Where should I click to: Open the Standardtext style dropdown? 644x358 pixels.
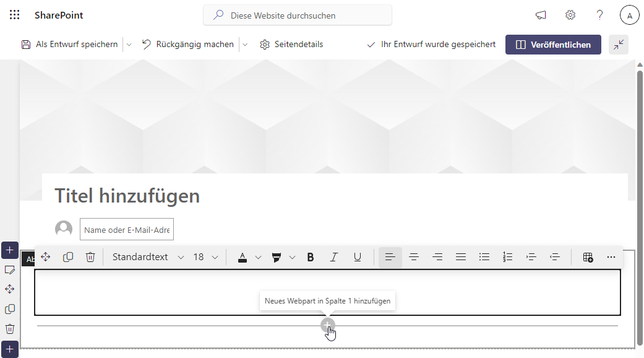click(148, 257)
